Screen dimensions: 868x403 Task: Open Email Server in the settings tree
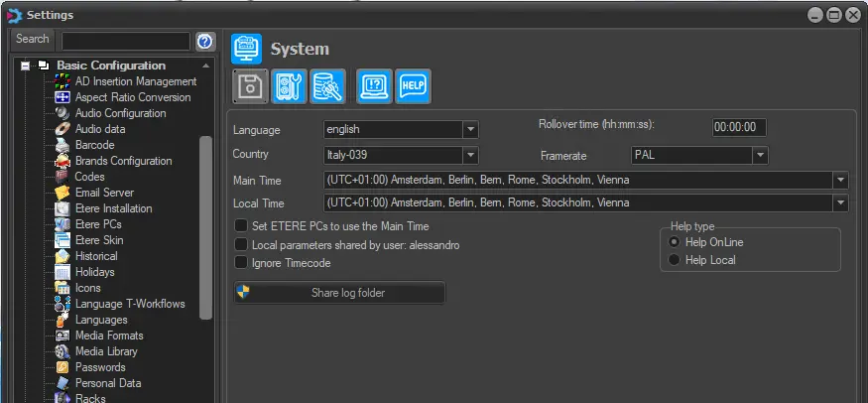click(x=104, y=193)
